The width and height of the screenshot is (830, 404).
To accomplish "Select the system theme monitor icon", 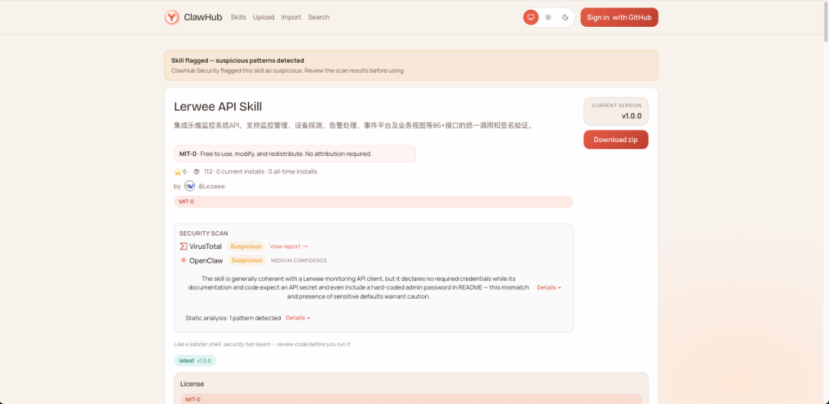I will click(531, 17).
